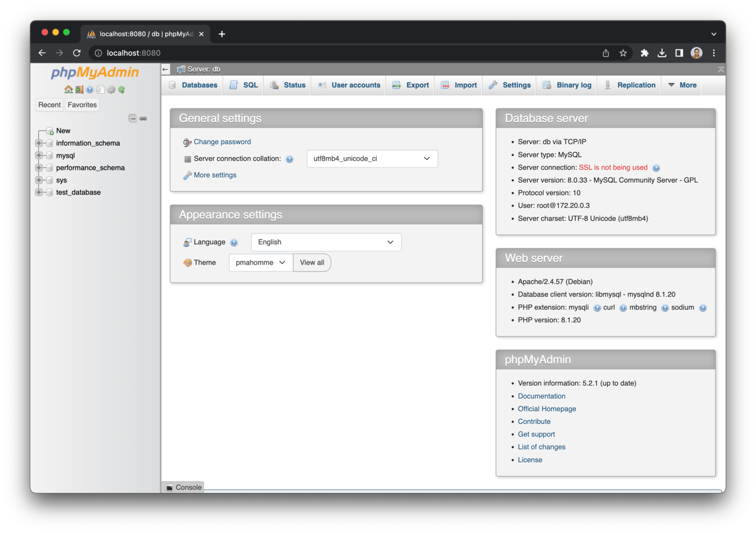Open the SQL tab
The height and width of the screenshot is (533, 756).
pyautogui.click(x=244, y=85)
